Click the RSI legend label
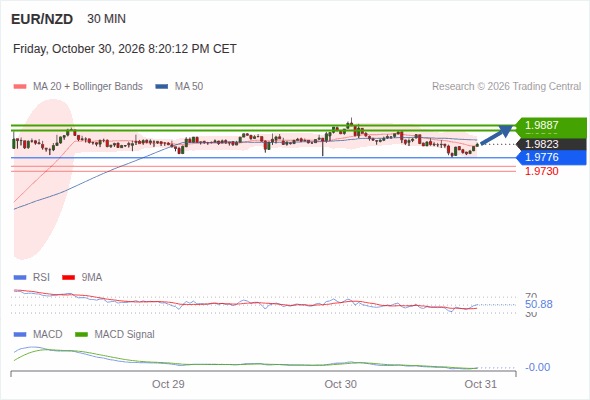This screenshot has height=400, width=590. point(41,278)
